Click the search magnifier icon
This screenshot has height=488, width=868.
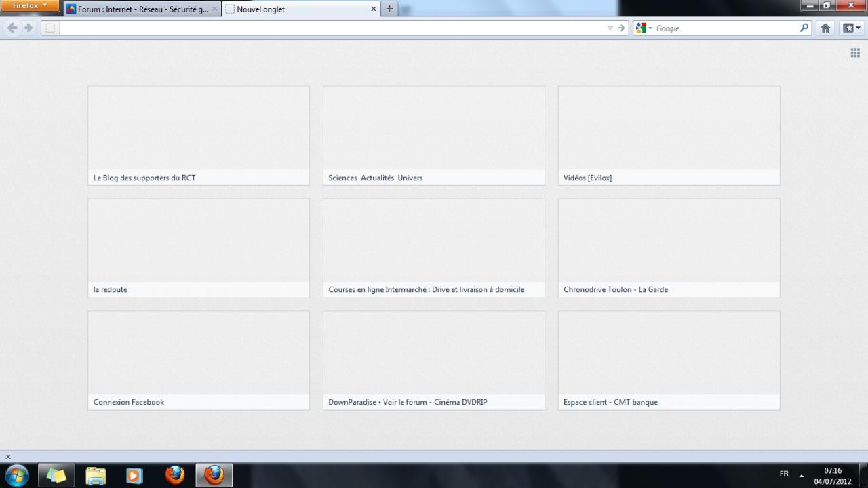click(x=804, y=28)
